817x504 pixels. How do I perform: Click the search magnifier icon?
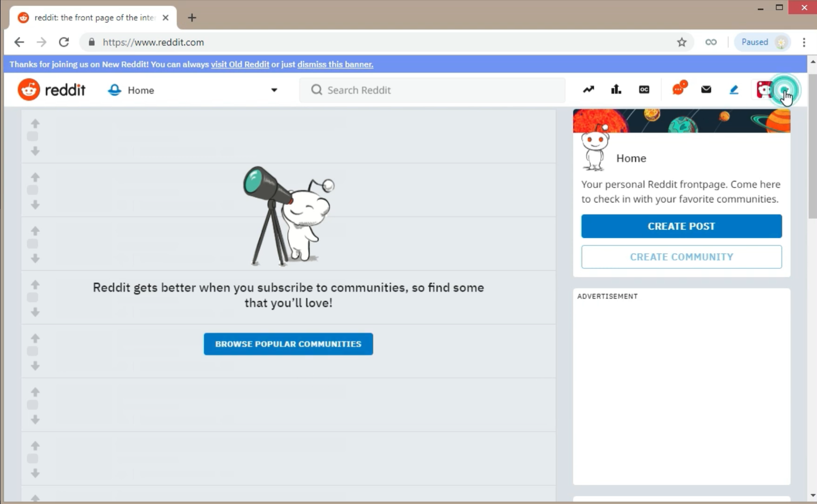[316, 90]
